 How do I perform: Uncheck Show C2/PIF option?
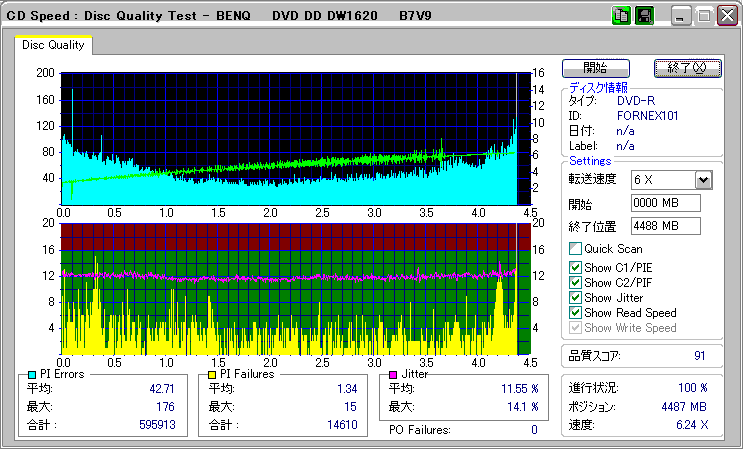point(575,282)
